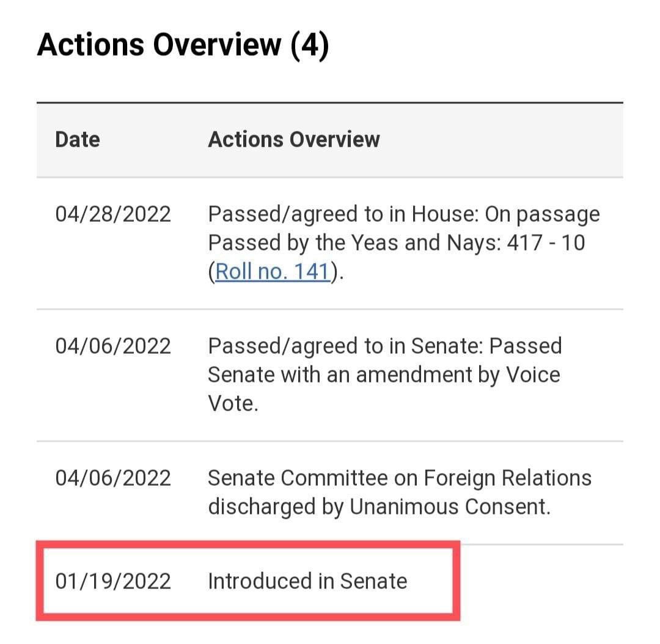Image resolution: width=660 pixels, height=644 pixels.
Task: Click the 01/19/2022 date cell
Action: (113, 580)
